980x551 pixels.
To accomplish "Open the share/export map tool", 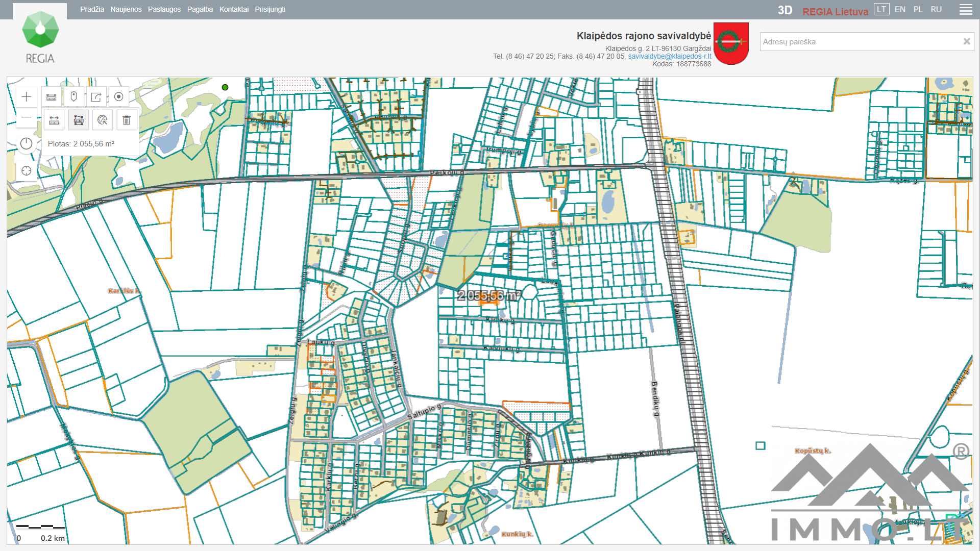I will coord(96,97).
